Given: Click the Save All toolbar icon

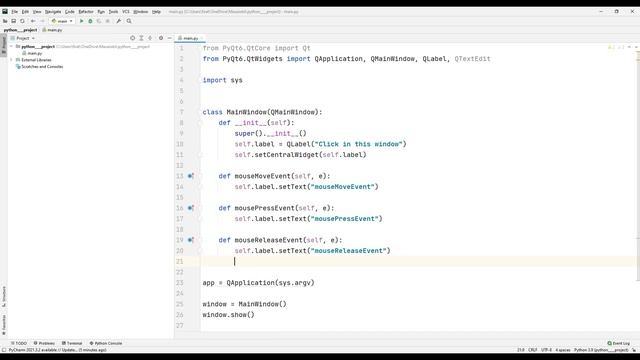Looking at the screenshot, I should coord(13,21).
